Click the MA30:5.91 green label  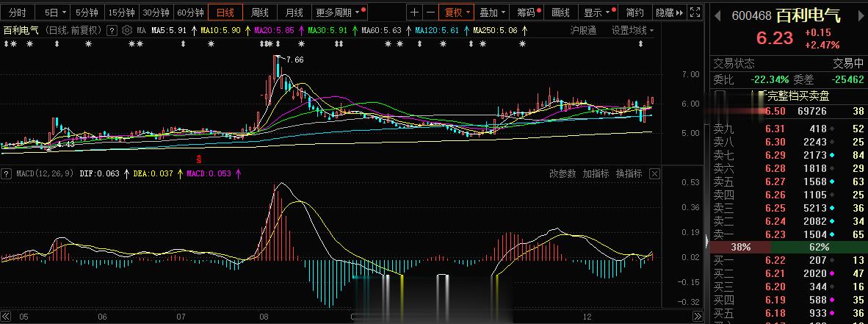[x=328, y=30]
